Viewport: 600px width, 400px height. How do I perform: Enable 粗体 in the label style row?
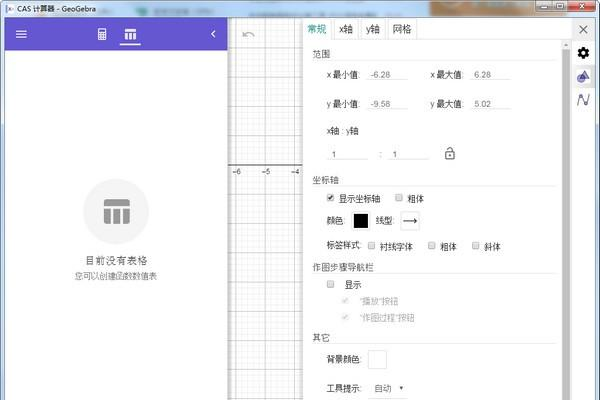coord(432,246)
